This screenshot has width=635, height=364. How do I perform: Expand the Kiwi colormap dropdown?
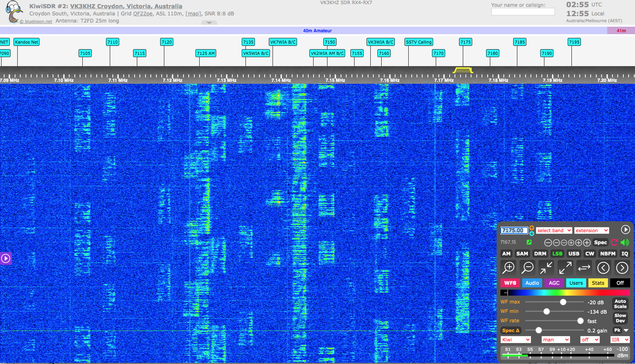point(515,340)
